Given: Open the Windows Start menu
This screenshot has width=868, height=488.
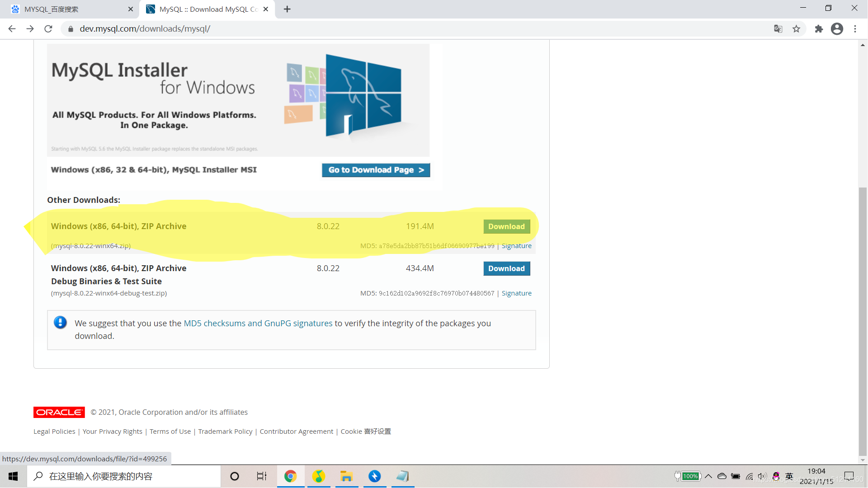Looking at the screenshot, I should [x=13, y=476].
